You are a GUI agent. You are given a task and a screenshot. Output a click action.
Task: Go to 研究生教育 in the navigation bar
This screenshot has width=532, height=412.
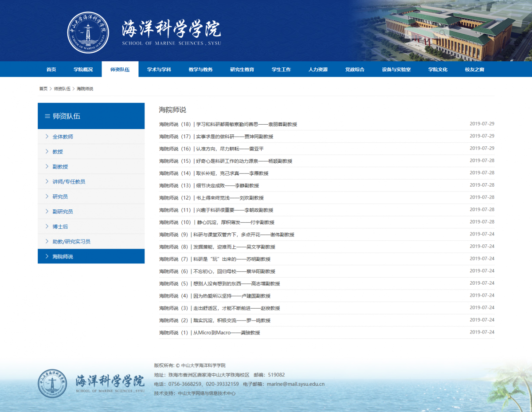242,70
